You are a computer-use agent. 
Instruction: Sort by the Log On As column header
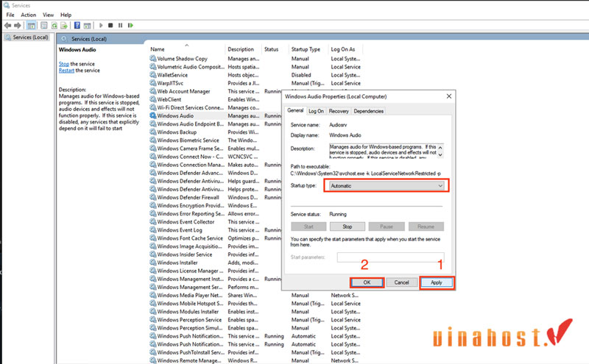tap(345, 49)
